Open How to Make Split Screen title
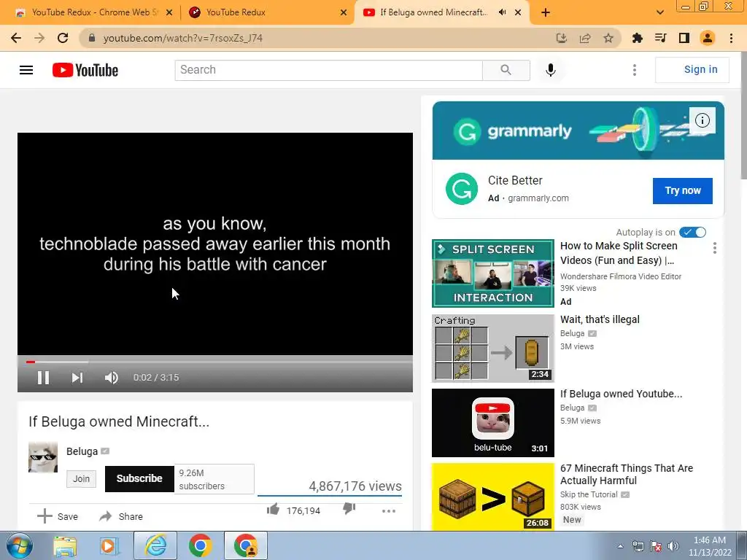Screen dimensions: 747x560 point(619,253)
